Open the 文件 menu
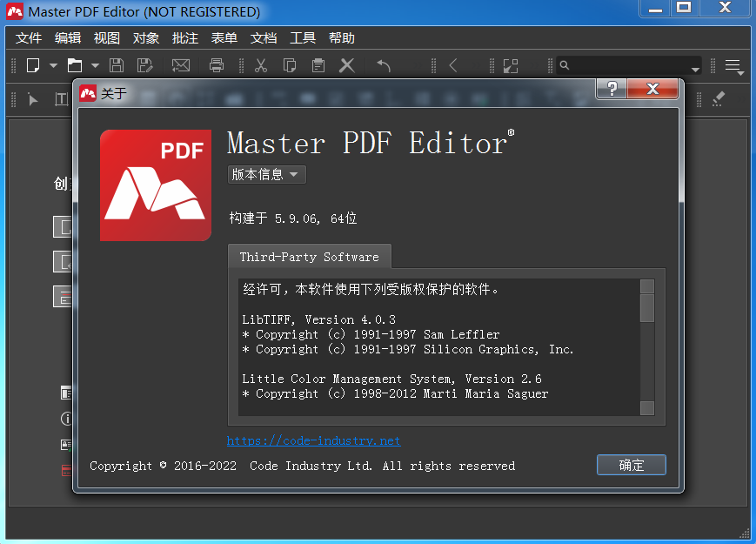 [x=29, y=38]
